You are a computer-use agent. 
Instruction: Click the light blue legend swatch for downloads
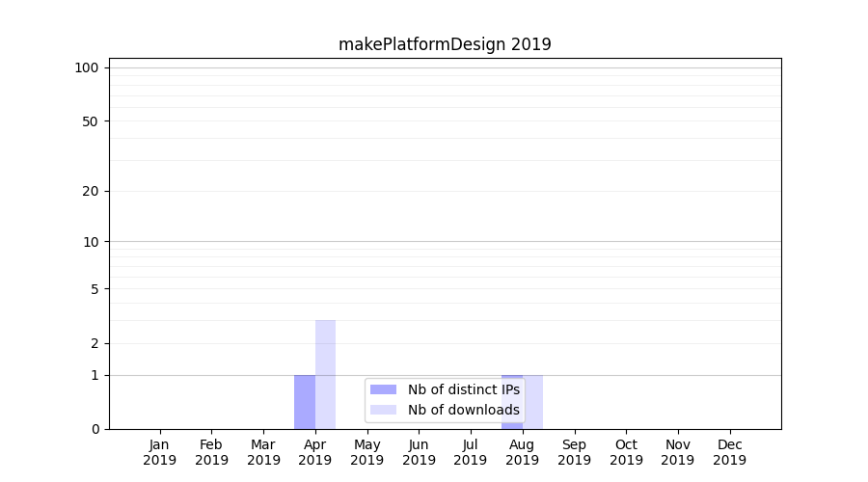tap(383, 410)
